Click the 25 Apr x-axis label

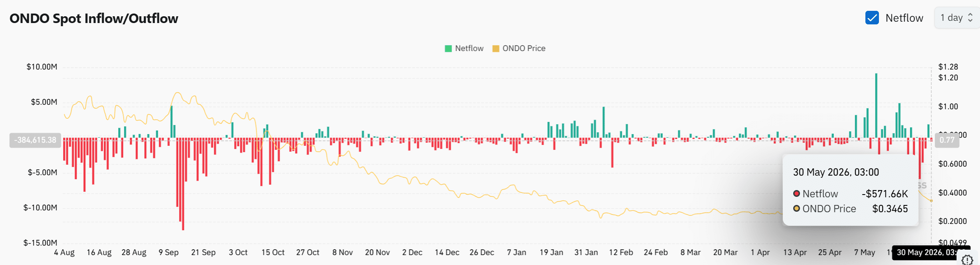click(830, 252)
